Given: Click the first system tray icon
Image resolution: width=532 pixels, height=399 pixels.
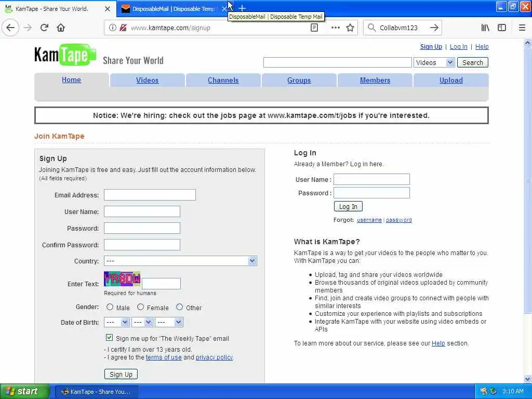Looking at the screenshot, I should pyautogui.click(x=484, y=391).
